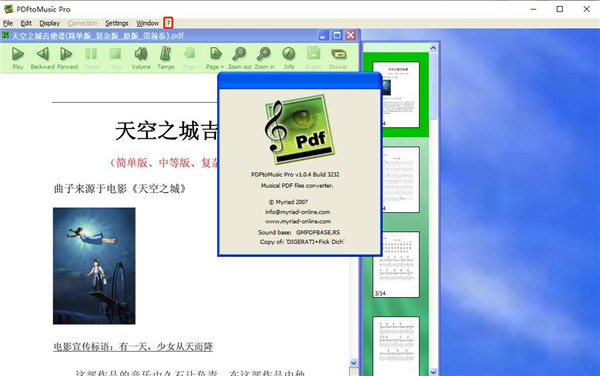Click the 'PDFtoMusic Pro v1.0.4 Build 3232' text
Screen dimensions: 600x376
295,174
